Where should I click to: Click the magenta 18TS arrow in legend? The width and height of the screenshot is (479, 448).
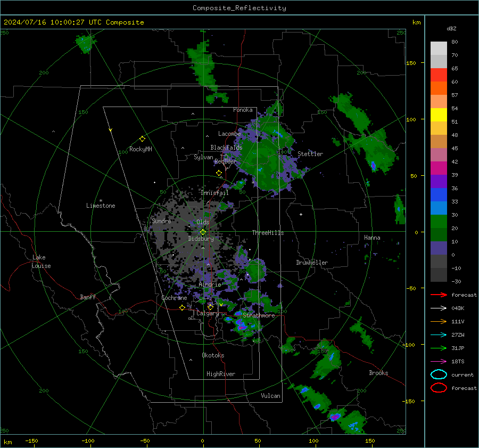pyautogui.click(x=439, y=362)
